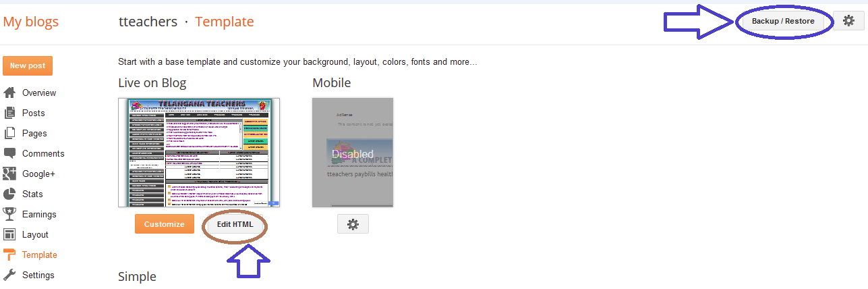Click the Layout grid icon
868x289 pixels.
9,234
